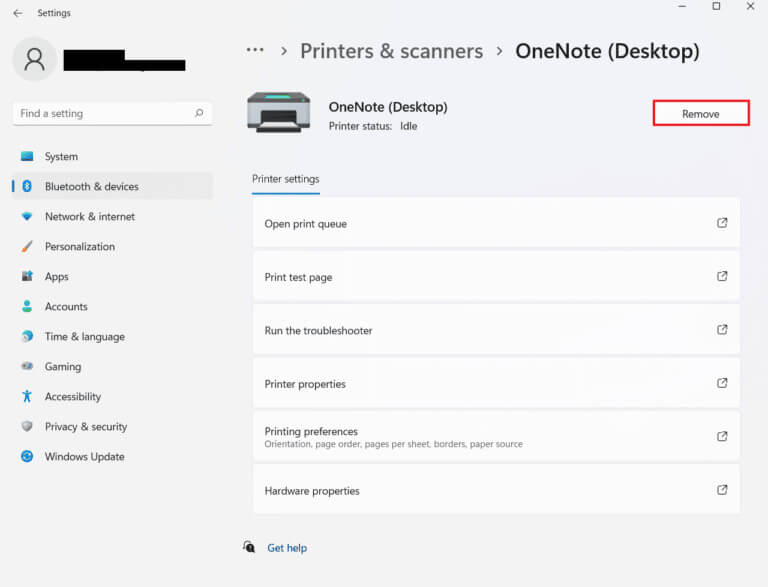The image size is (768, 587).
Task: Click the external link icon for Hardware properties
Action: 722,490
